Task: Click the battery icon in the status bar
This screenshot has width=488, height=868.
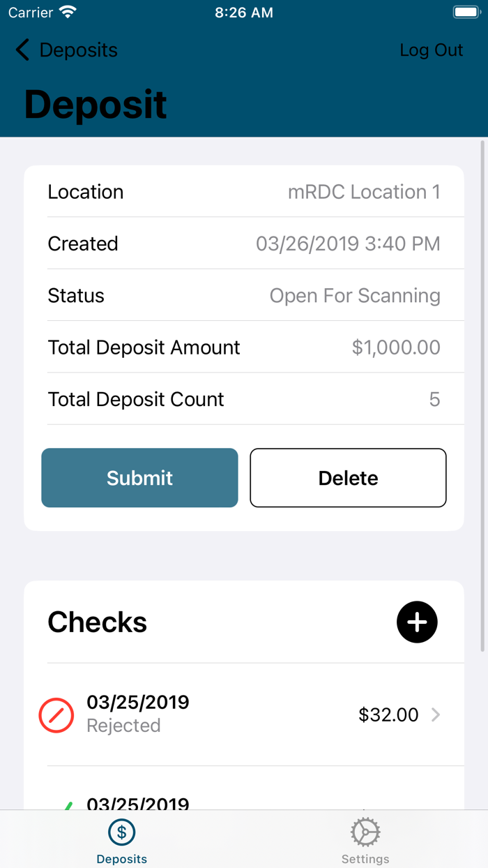Action: 466,11
